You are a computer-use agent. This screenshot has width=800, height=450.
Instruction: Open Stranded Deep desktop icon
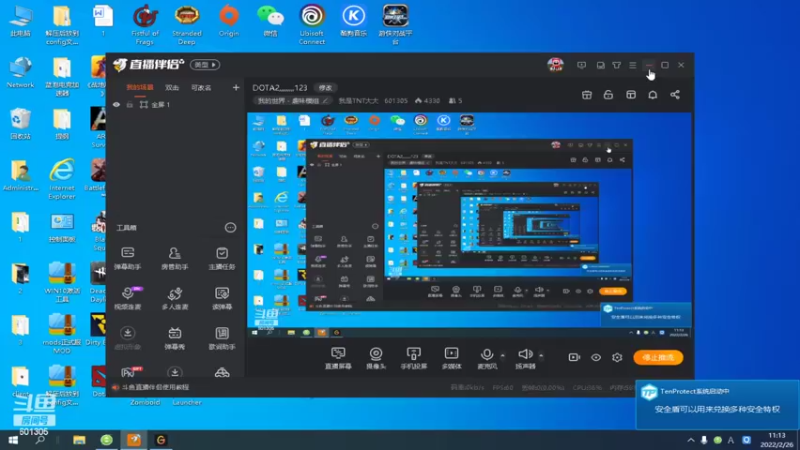187,24
